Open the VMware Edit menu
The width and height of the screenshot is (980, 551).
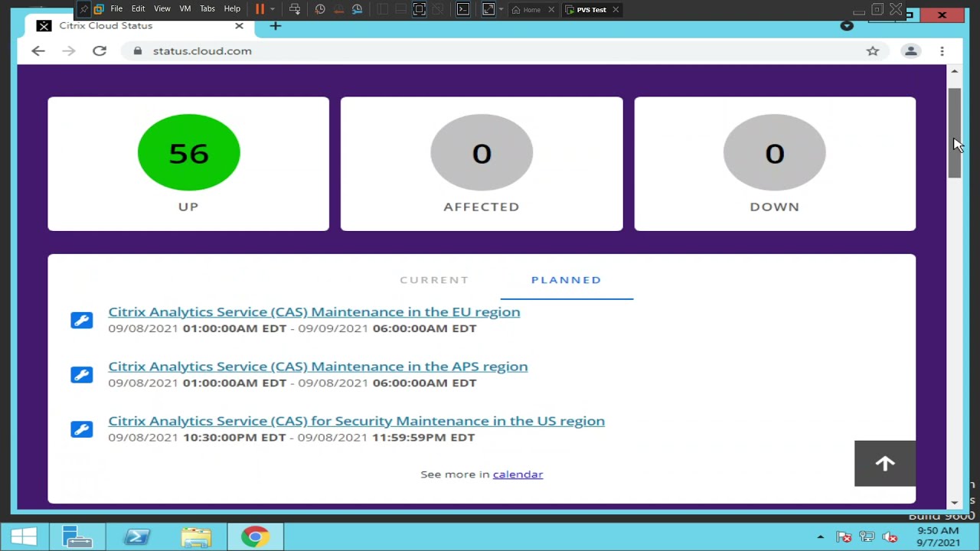click(x=138, y=9)
